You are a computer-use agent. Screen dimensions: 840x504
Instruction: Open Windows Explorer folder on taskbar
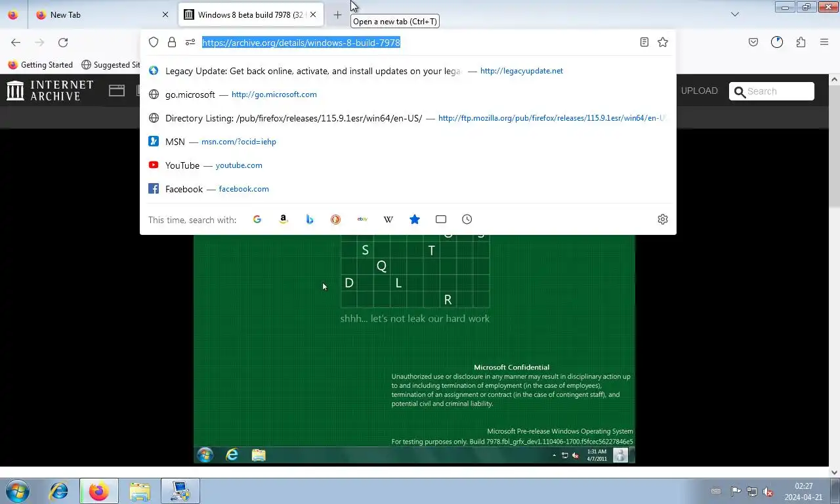pyautogui.click(x=140, y=491)
